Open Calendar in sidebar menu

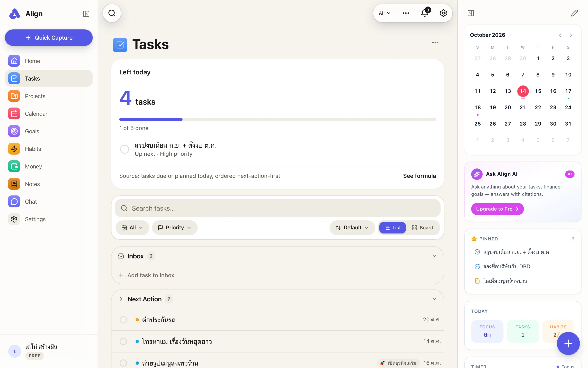pyautogui.click(x=49, y=114)
